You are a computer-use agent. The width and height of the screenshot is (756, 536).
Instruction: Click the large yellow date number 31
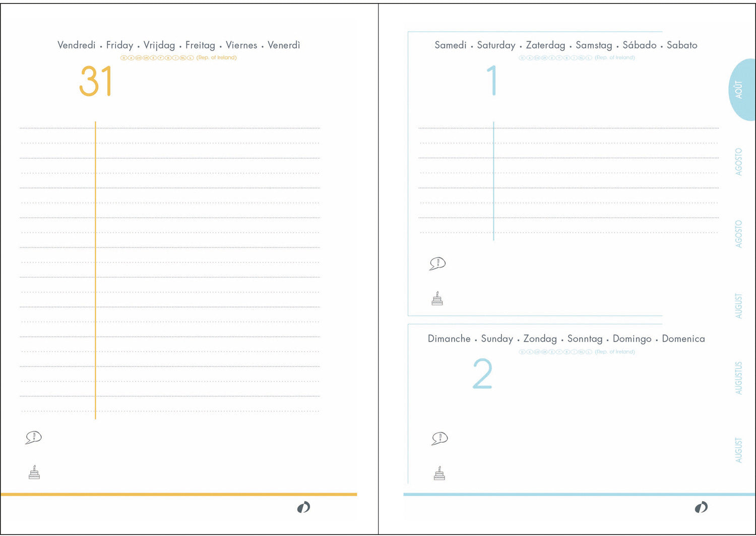(x=96, y=82)
